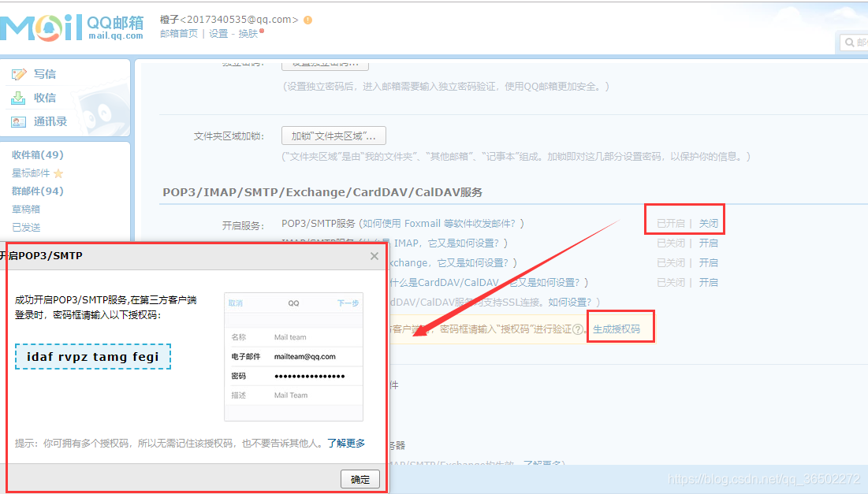Screen dimensions: 868x494
Task: Click the 生成授权码 link
Action: click(x=617, y=329)
